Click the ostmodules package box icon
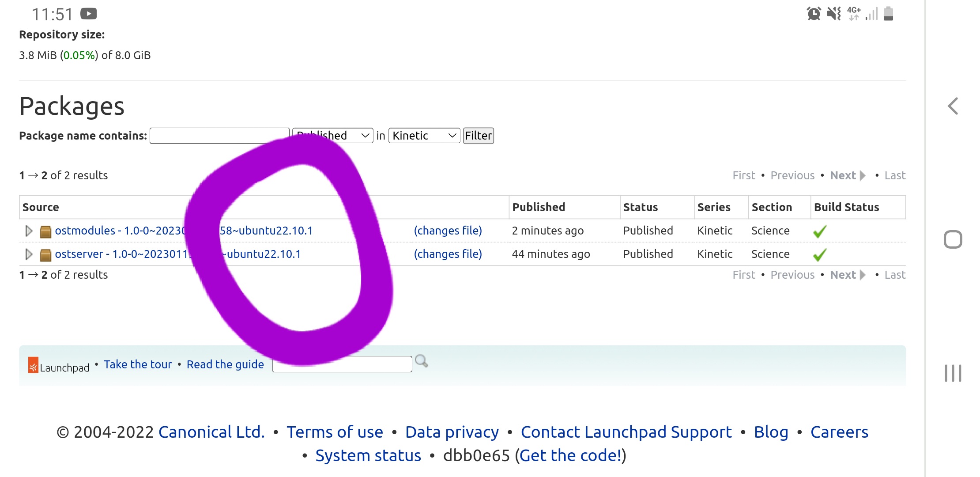The image size is (980, 477). tap(45, 231)
